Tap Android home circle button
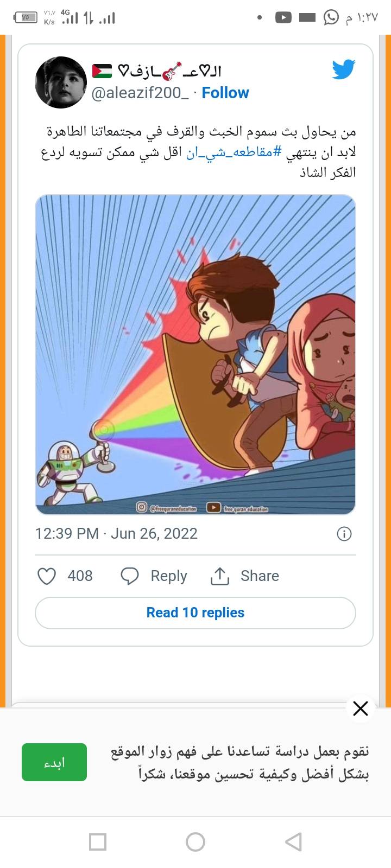This screenshot has width=391, height=868. click(x=195, y=842)
